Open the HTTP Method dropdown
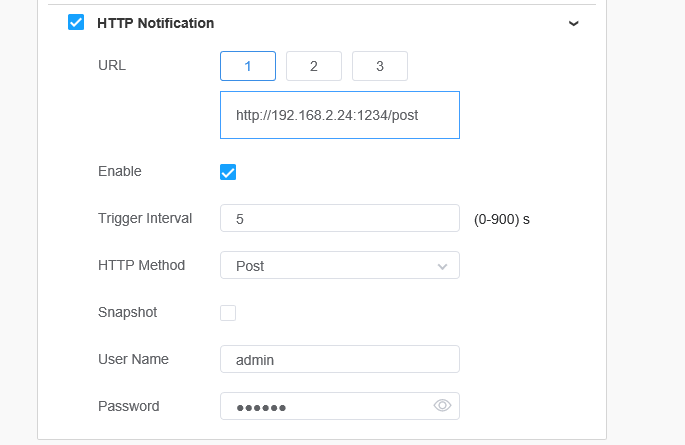Image resolution: width=685 pixels, height=445 pixels. (340, 265)
